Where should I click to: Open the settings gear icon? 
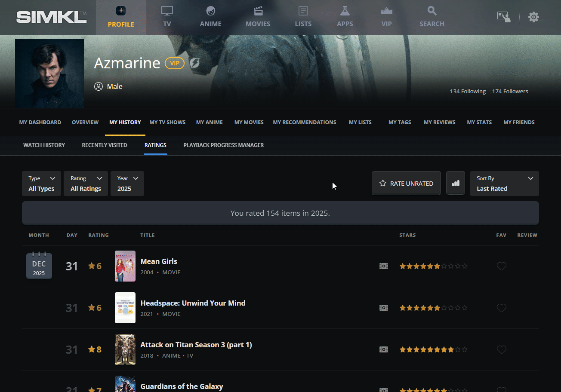pos(533,17)
